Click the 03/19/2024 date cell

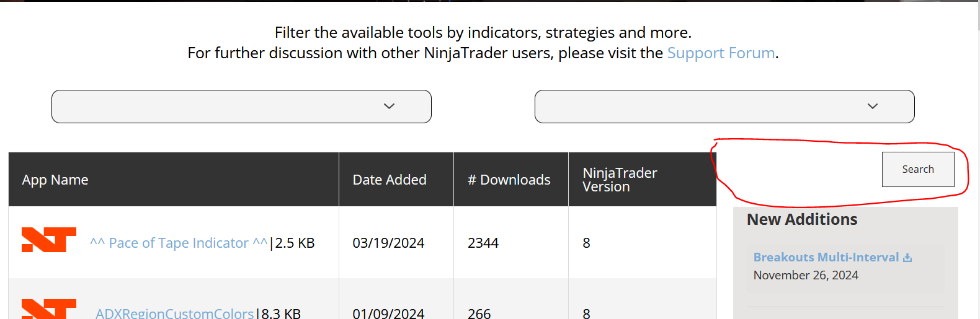click(388, 243)
